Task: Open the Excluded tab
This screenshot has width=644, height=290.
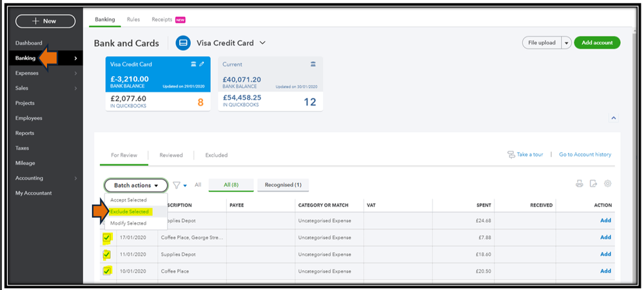Action: click(x=217, y=155)
